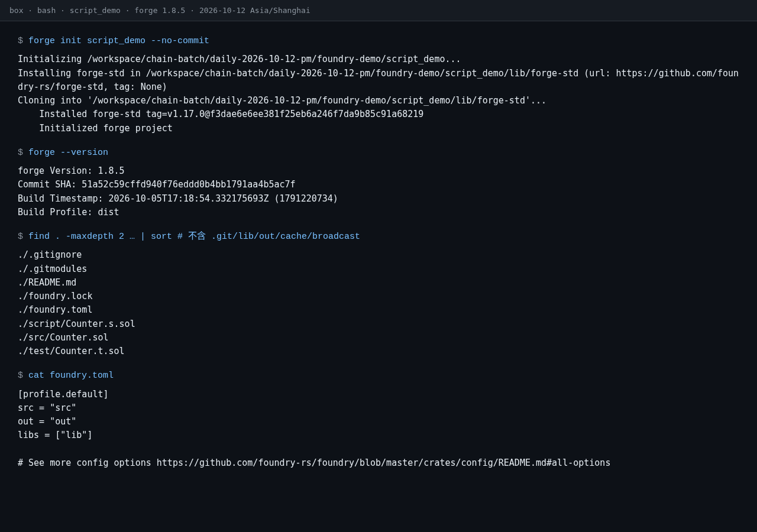Screen dimensions: 757x532
Task: Click the 'Commit SHA' output line
Action: (157, 184)
